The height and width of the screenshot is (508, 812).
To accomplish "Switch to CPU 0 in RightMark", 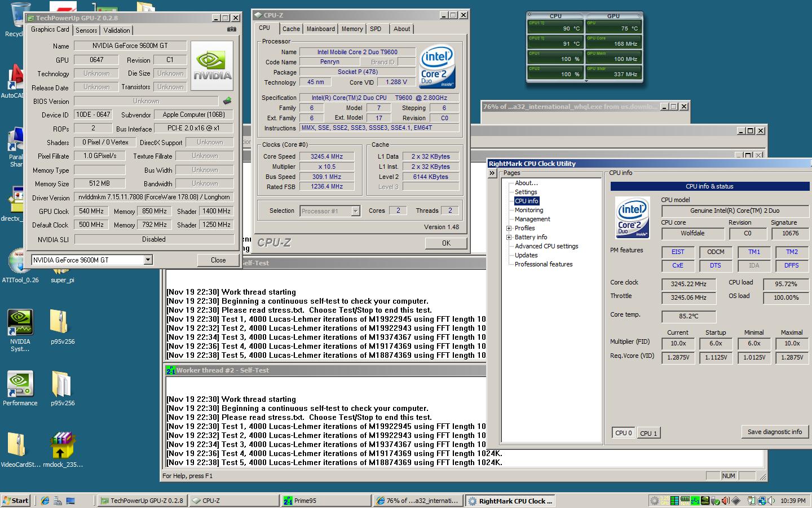I will coord(624,433).
